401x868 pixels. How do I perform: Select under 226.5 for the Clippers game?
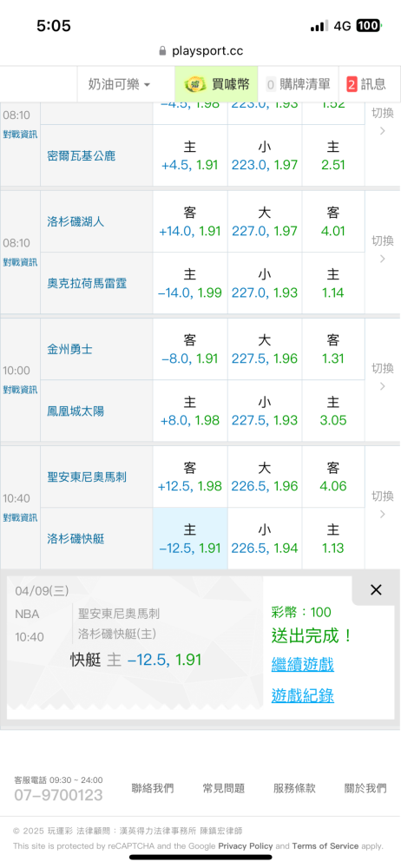tap(265, 539)
